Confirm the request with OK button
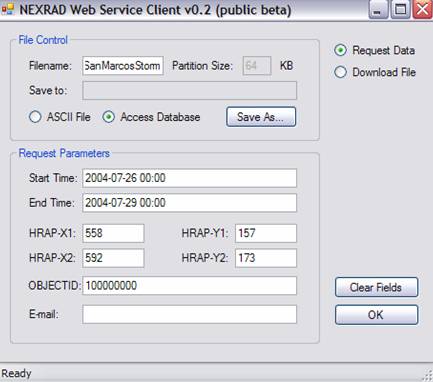This screenshot has width=433, height=382. point(376,315)
